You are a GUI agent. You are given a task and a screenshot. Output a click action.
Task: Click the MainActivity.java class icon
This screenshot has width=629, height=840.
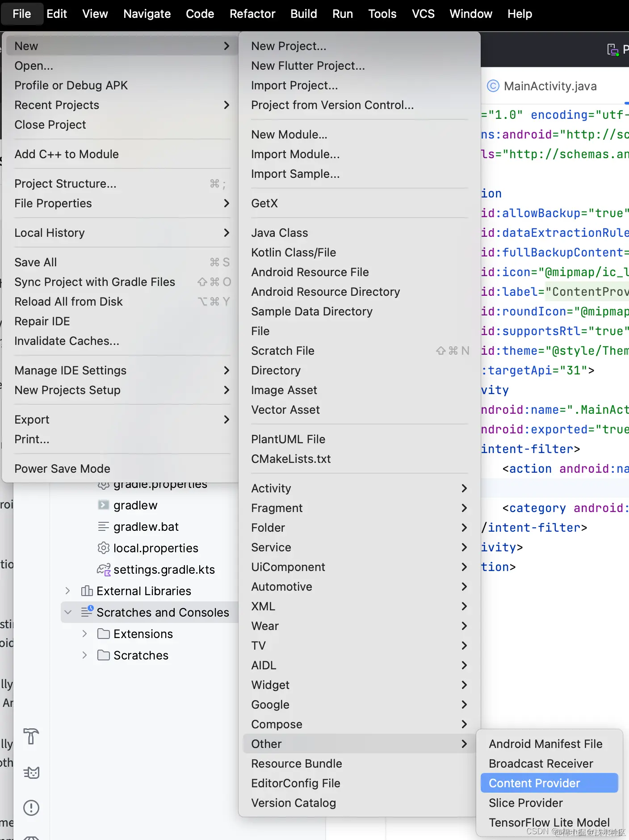pos(493,86)
